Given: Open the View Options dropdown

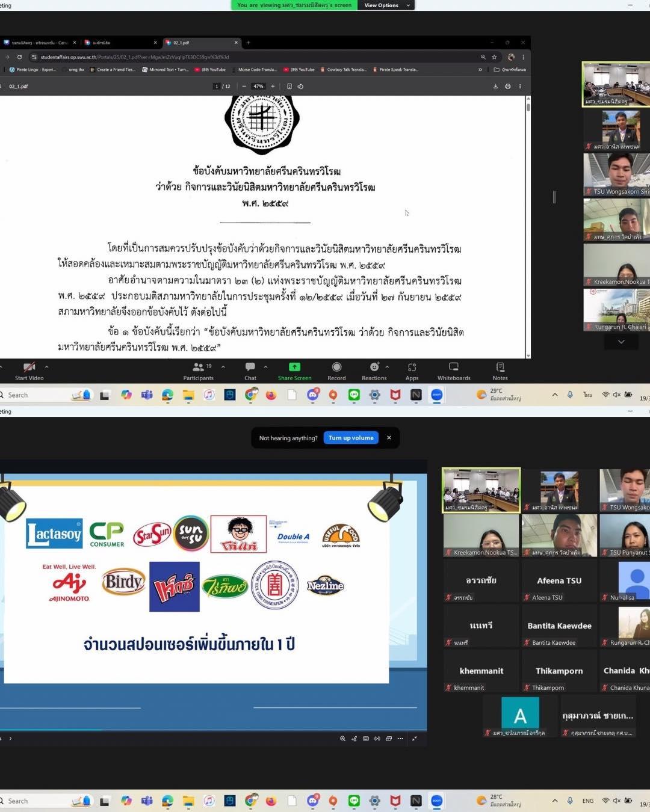Looking at the screenshot, I should tap(386, 5).
